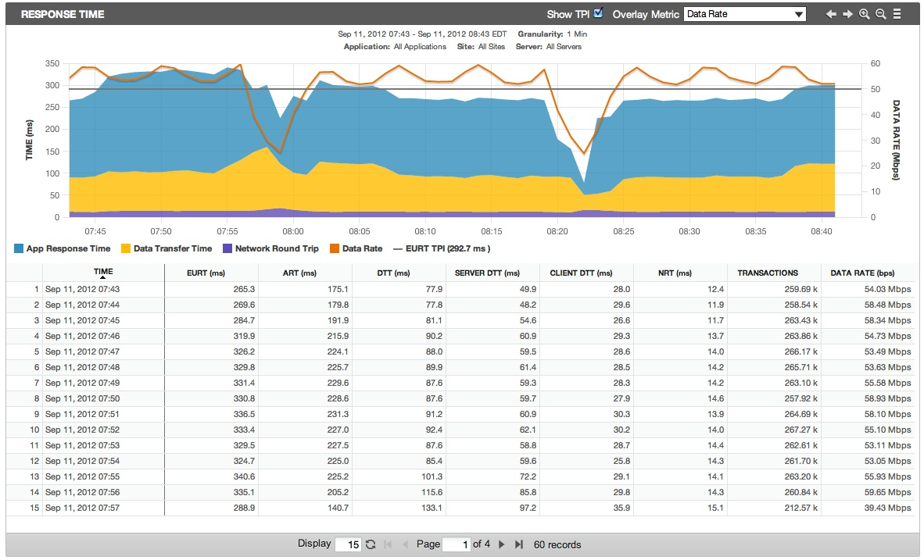The width and height of the screenshot is (924, 560).
Task: Click the Display records count input field
Action: (348, 545)
